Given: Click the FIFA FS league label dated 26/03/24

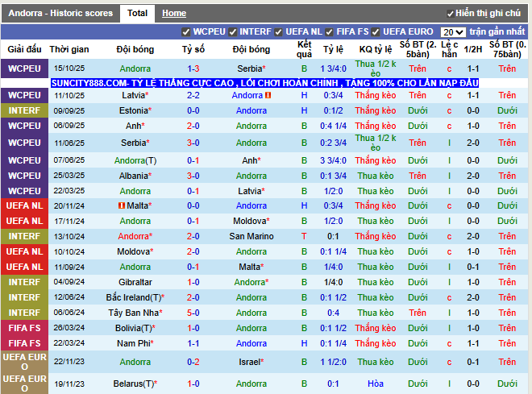Looking at the screenshot, I should click(x=24, y=328).
